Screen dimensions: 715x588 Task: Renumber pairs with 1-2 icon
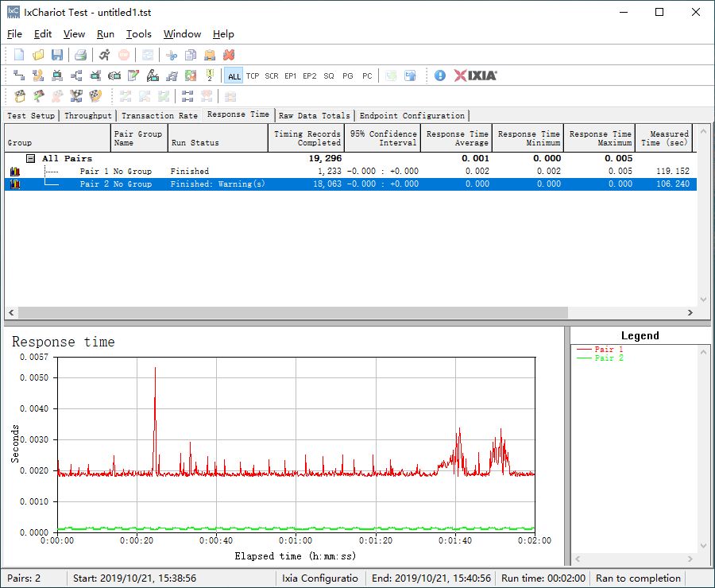210,75
